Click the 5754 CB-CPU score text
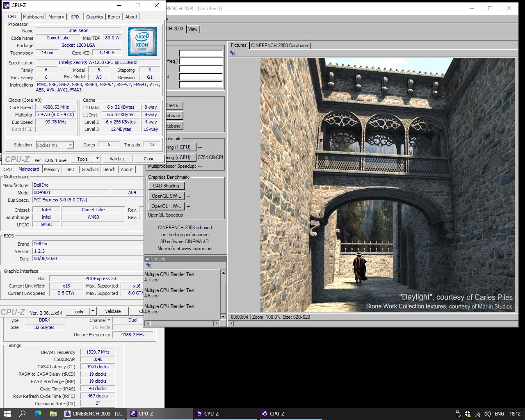Screen dimensions: 525x420 click(210, 157)
